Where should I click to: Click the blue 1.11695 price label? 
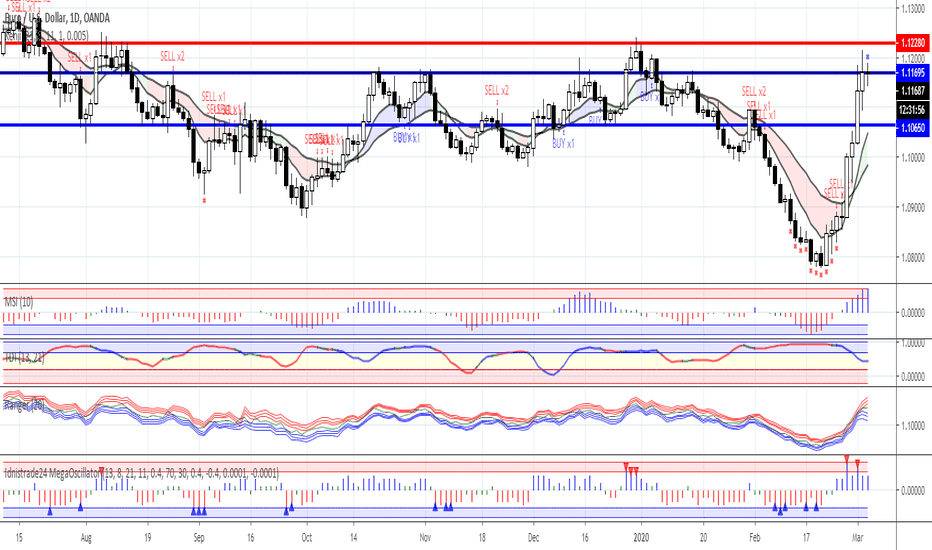pos(912,73)
